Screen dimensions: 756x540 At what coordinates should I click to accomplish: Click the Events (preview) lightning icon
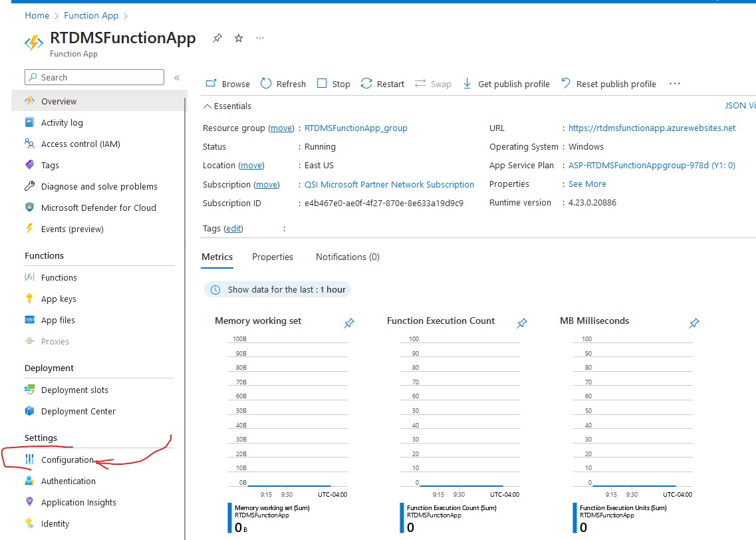(x=29, y=229)
